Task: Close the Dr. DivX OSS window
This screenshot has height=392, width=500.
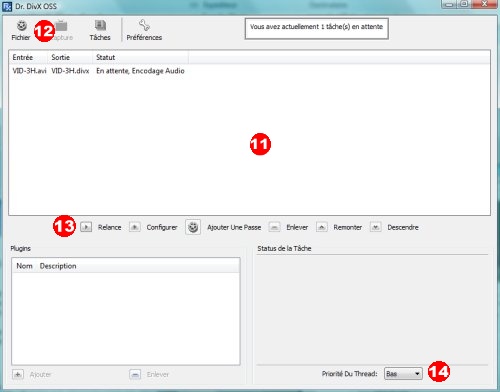Action: (485, 4)
